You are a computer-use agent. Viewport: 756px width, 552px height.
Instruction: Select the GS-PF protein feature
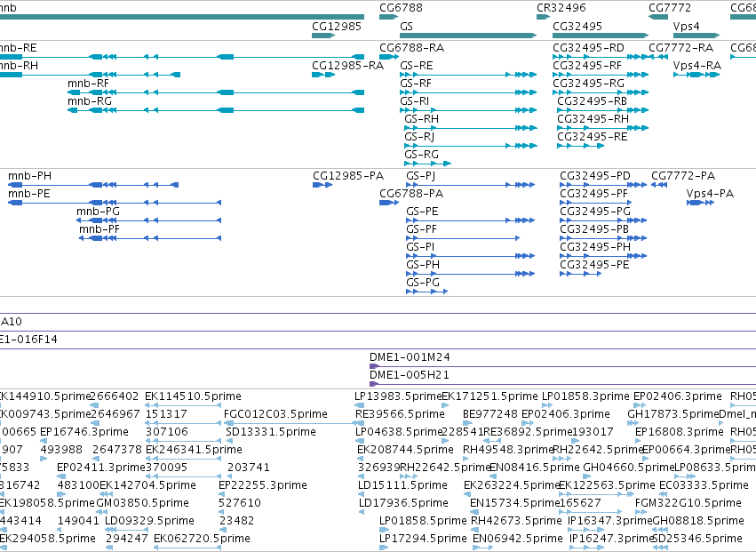[x=463, y=238]
